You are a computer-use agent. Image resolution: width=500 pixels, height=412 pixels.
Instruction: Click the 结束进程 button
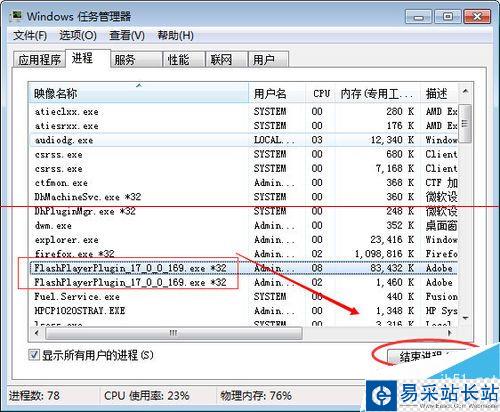click(x=428, y=357)
